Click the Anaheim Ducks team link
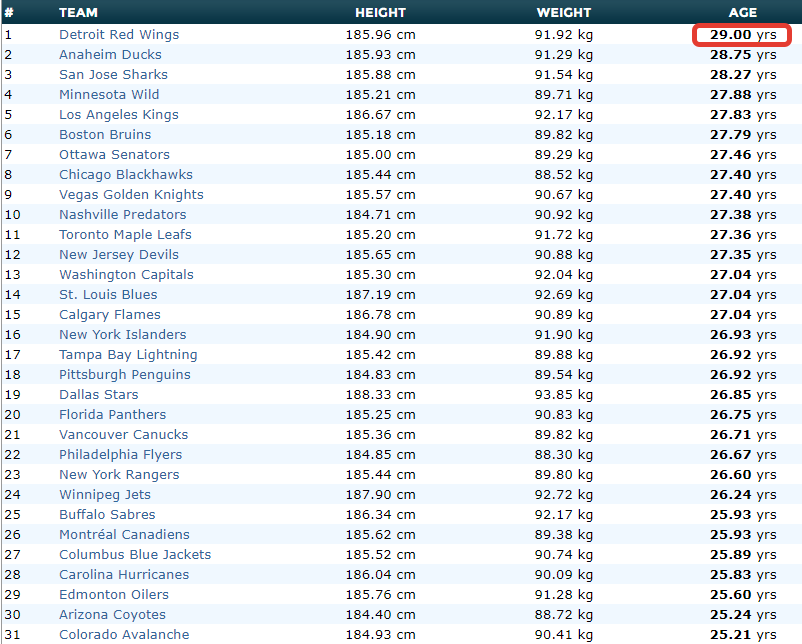The height and width of the screenshot is (644, 802). 110,55
